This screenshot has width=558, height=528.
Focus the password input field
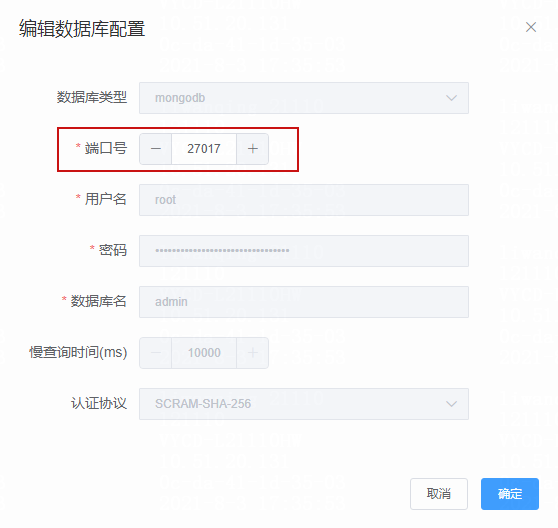click(x=304, y=251)
